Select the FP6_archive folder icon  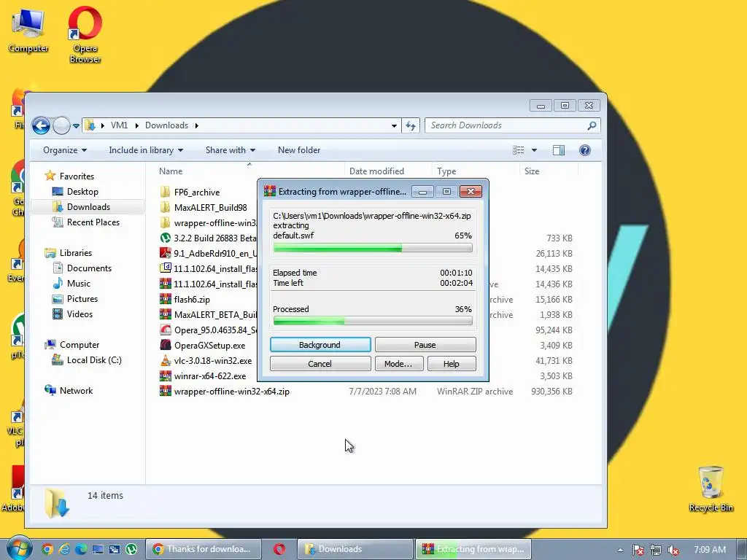point(166,192)
